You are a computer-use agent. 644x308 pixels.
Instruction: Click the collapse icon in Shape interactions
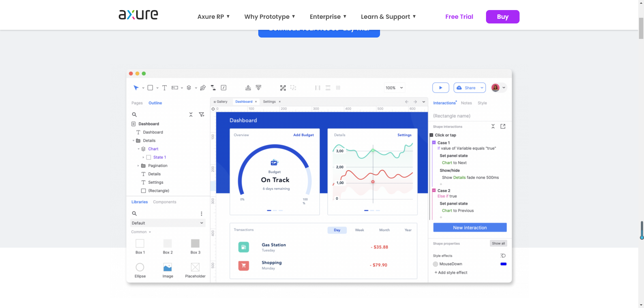tap(493, 126)
